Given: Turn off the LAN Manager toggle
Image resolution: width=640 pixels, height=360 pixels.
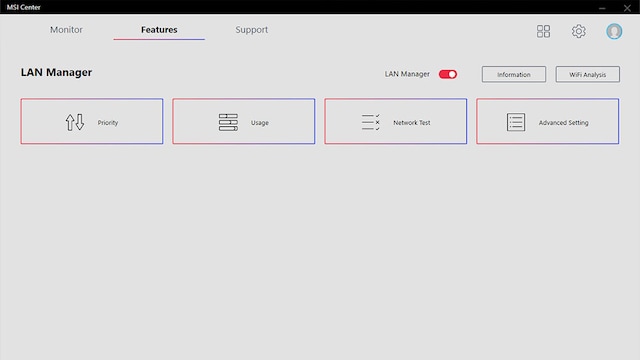Looking at the screenshot, I should click(448, 74).
